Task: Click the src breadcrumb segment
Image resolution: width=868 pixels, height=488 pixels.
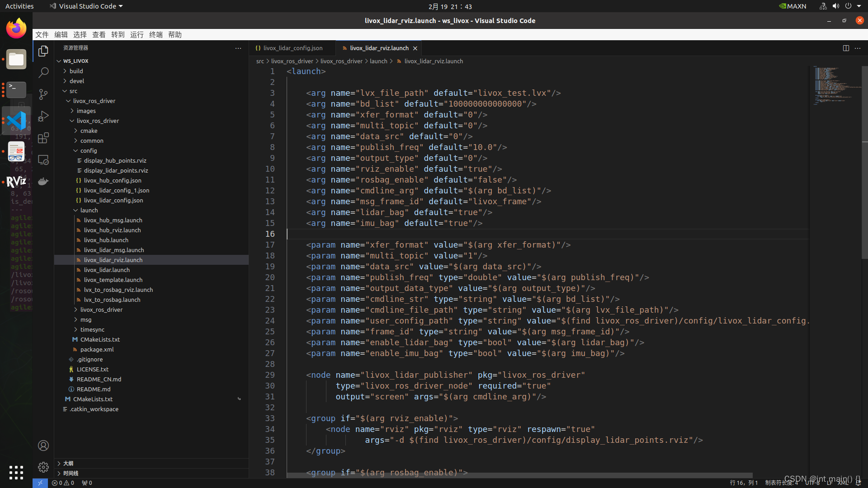Action: click(260, 61)
